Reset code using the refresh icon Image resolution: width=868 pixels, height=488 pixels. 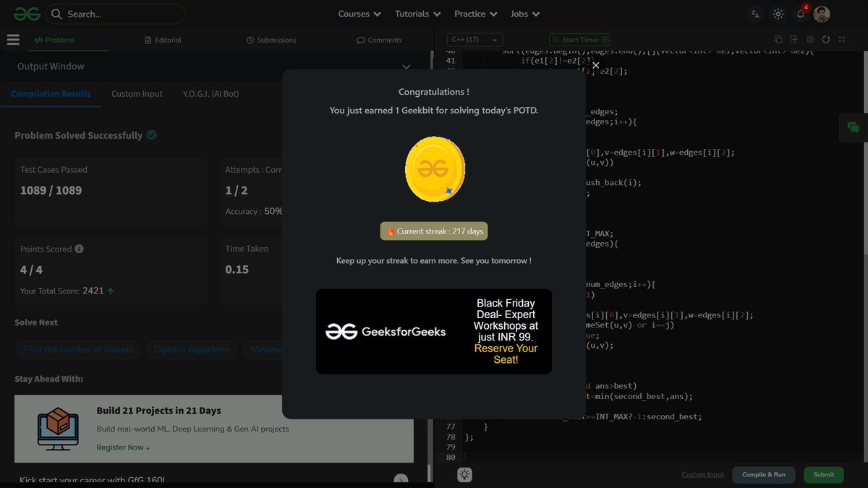825,40
